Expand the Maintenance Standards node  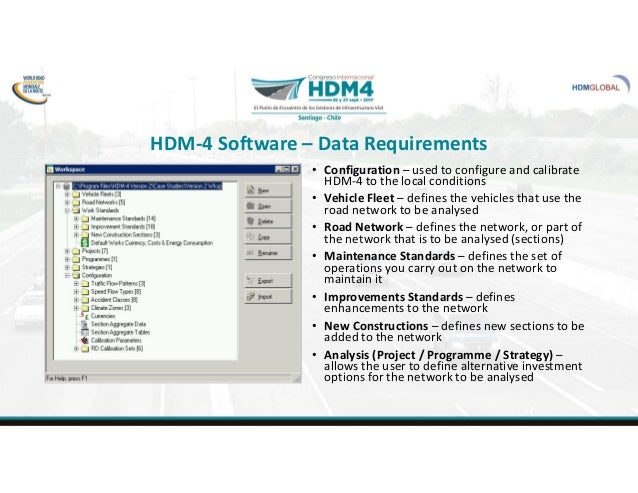pos(76,218)
